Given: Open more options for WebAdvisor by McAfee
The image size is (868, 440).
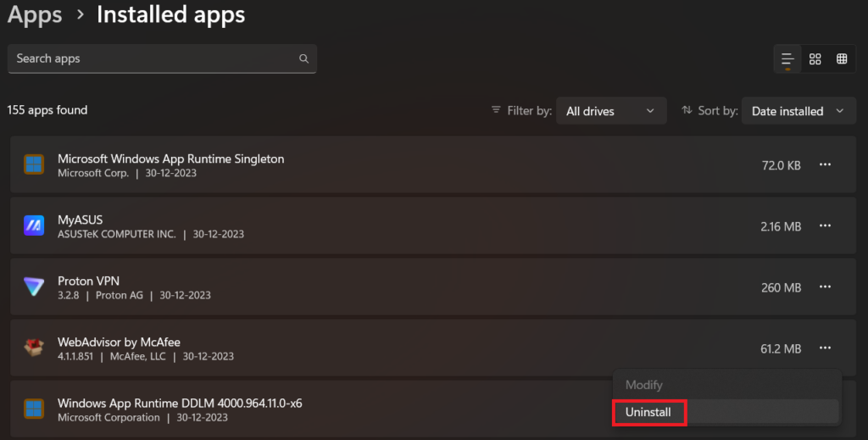Looking at the screenshot, I should pyautogui.click(x=825, y=348).
